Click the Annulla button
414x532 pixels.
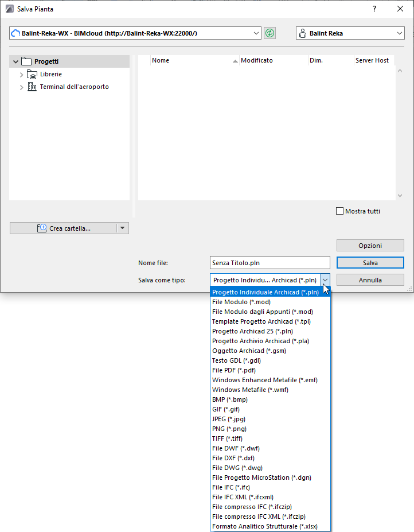370,280
